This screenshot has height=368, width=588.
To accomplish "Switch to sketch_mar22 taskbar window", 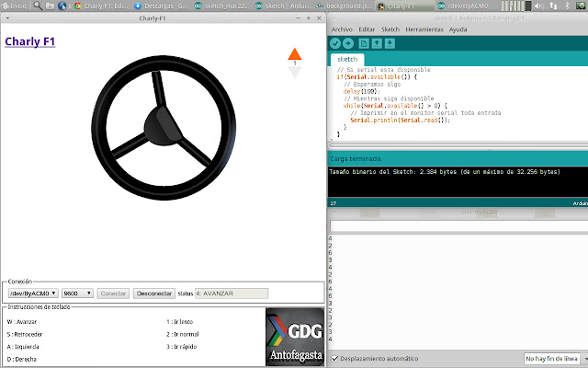I will click(x=221, y=6).
